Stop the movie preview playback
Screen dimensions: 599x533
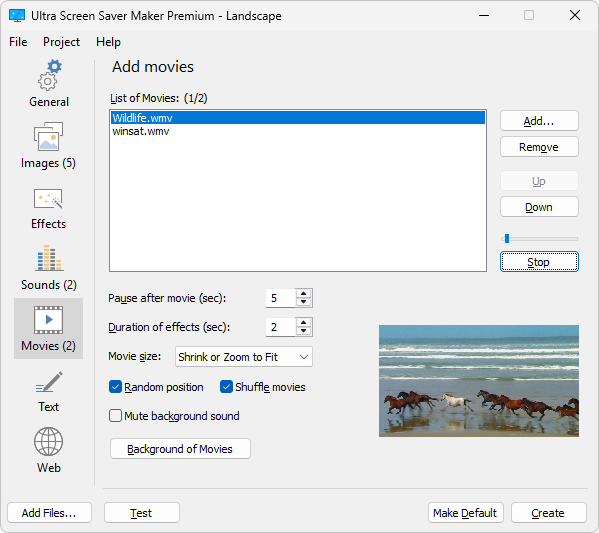click(x=539, y=262)
